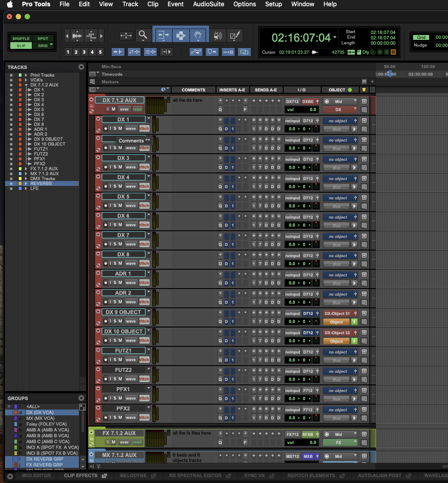Mute the DX 4 track
This screenshot has width=448, height=483.
(x=120, y=186)
